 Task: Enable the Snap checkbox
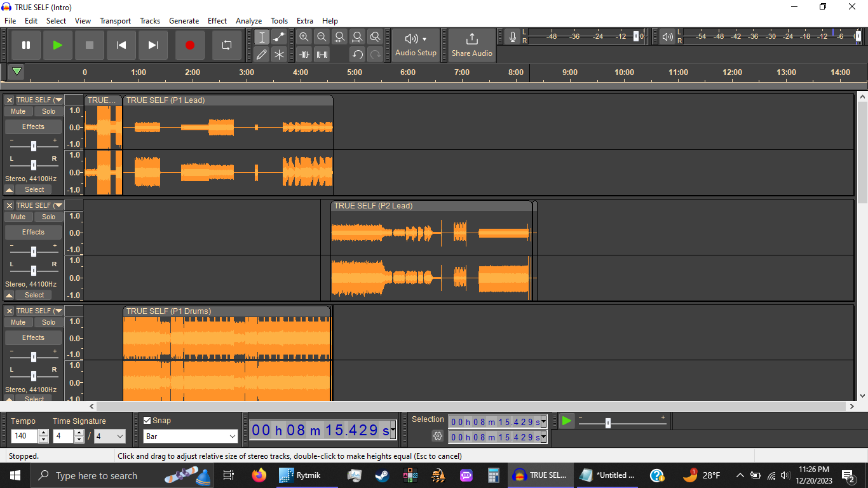click(148, 421)
